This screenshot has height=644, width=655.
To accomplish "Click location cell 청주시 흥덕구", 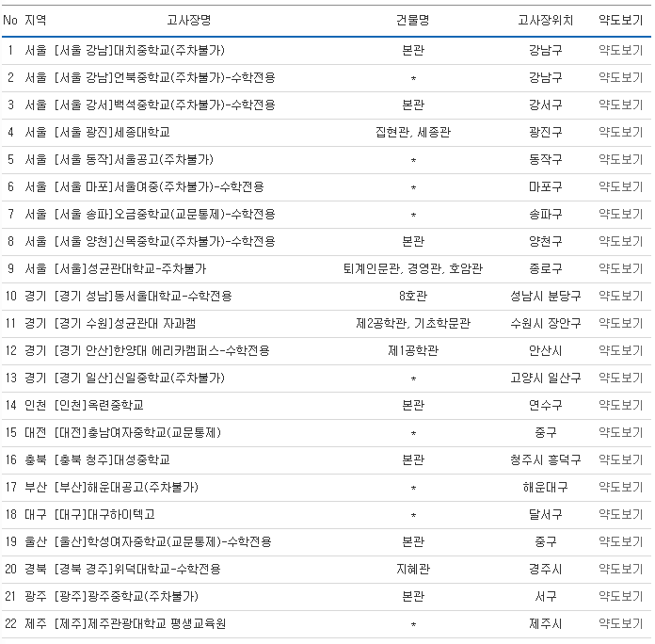I will (x=545, y=460).
